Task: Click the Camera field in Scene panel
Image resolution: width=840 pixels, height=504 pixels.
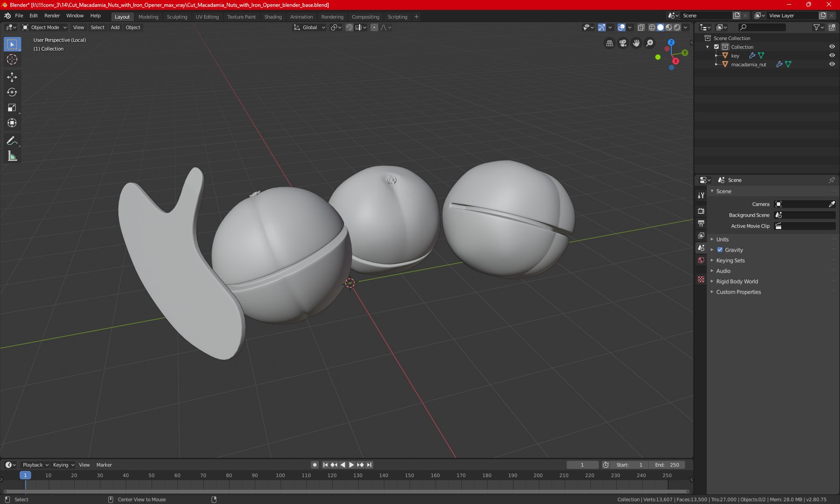Action: [x=805, y=204]
